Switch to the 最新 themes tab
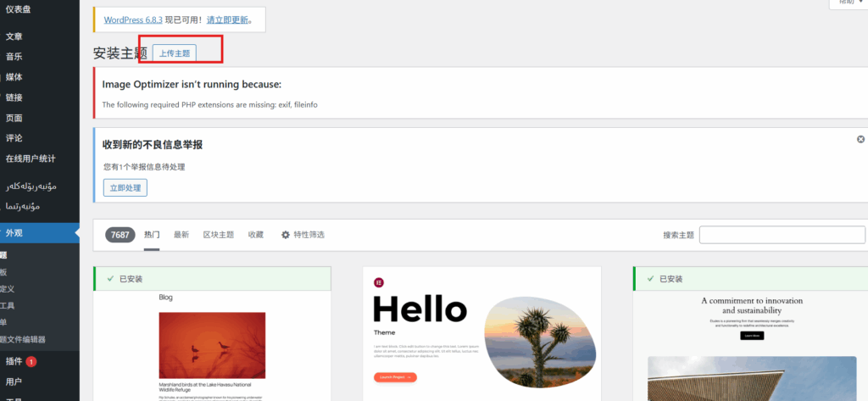Screen dimensions: 868x401 point(181,235)
